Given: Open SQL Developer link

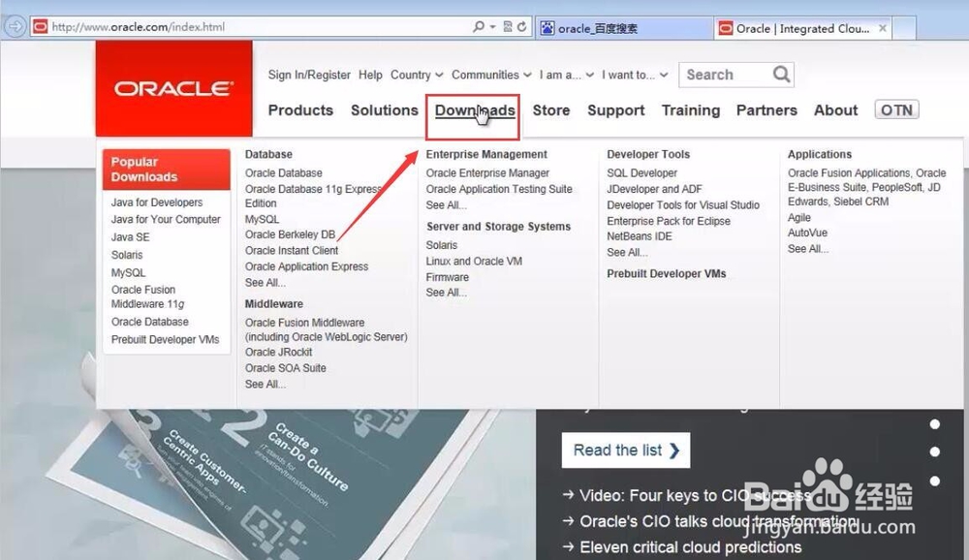Looking at the screenshot, I should click(641, 173).
